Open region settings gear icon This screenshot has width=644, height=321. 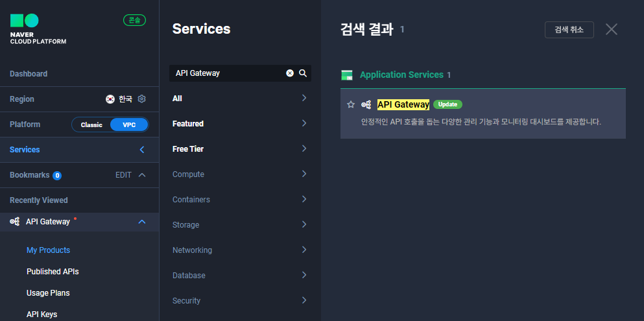[x=141, y=99]
